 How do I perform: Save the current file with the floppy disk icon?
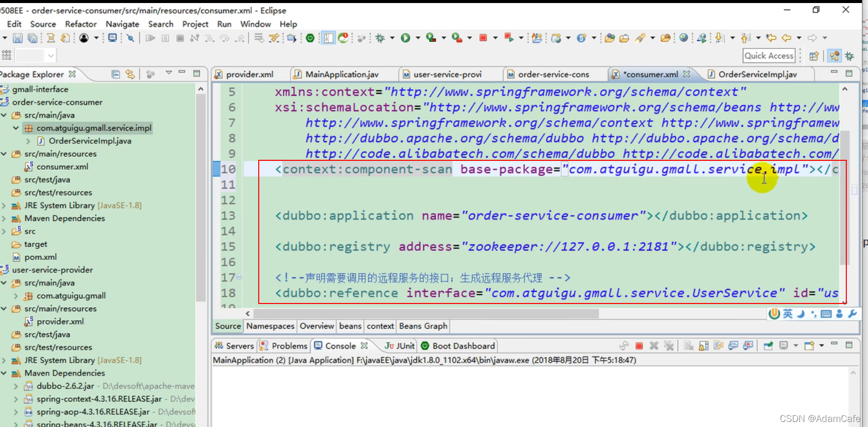point(18,38)
